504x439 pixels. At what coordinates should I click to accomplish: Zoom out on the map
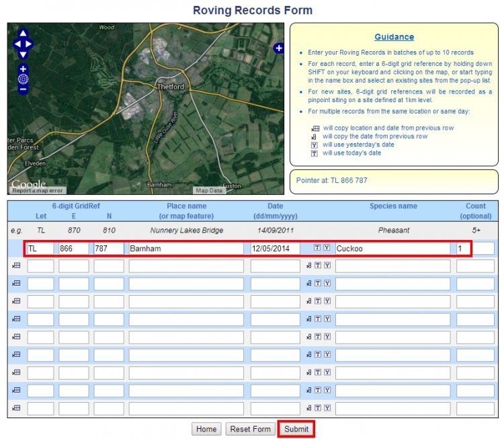tap(23, 89)
